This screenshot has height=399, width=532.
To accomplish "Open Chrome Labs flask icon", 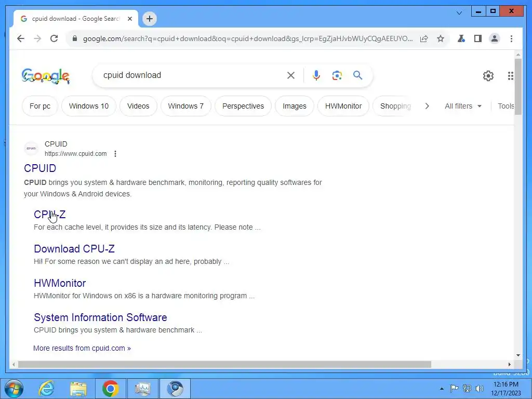I will click(461, 38).
